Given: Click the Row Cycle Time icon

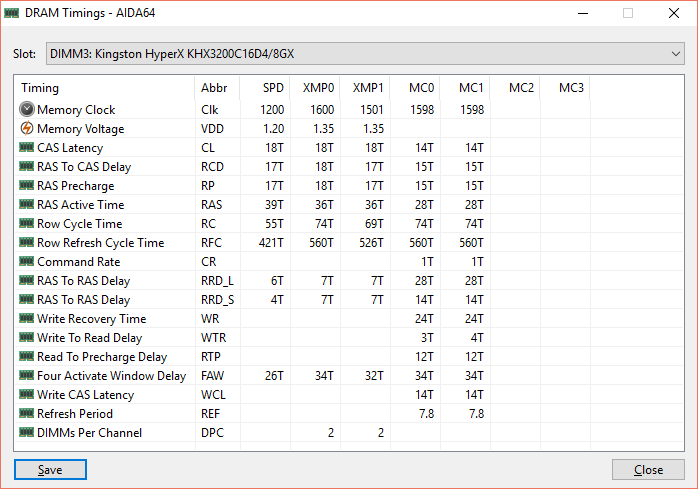Looking at the screenshot, I should pos(27,224).
